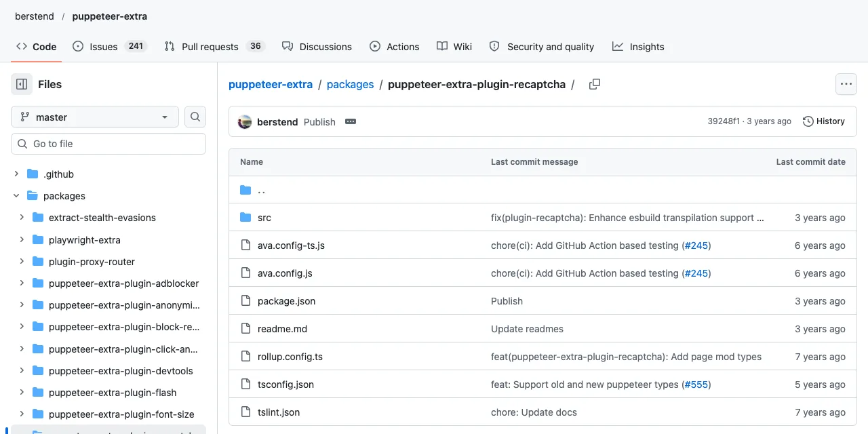Click the file icon for tslint.json

point(245,412)
